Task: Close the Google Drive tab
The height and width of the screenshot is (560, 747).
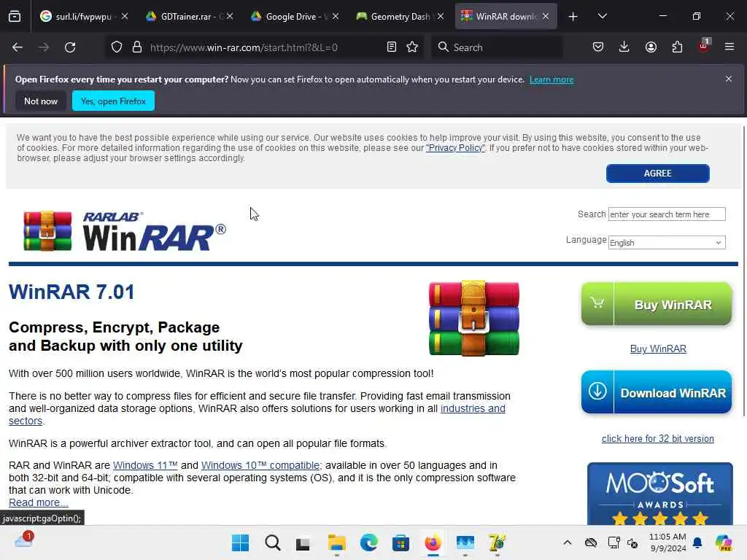Action: [336, 16]
